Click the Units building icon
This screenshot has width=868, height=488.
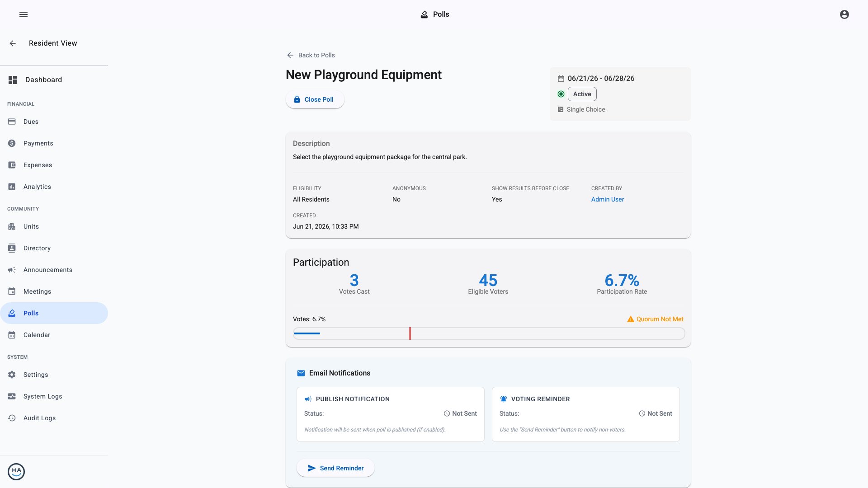tap(12, 226)
